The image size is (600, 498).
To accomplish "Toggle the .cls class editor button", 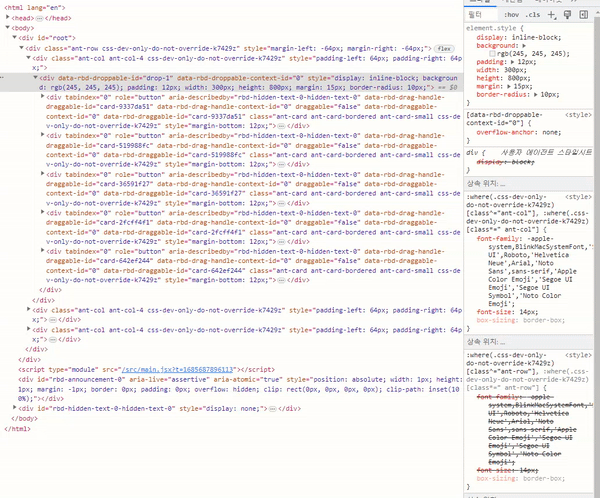I will pyautogui.click(x=533, y=15).
